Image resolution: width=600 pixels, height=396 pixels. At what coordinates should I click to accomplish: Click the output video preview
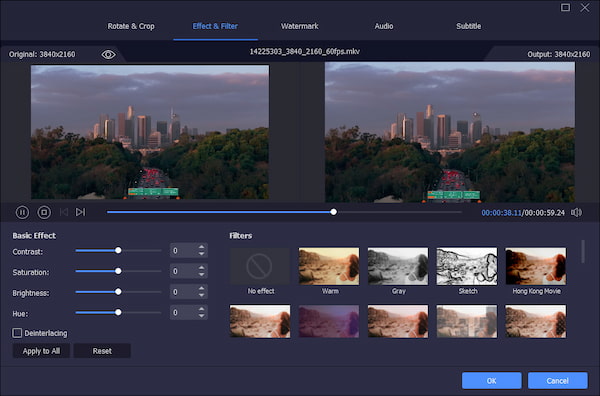coord(450,132)
